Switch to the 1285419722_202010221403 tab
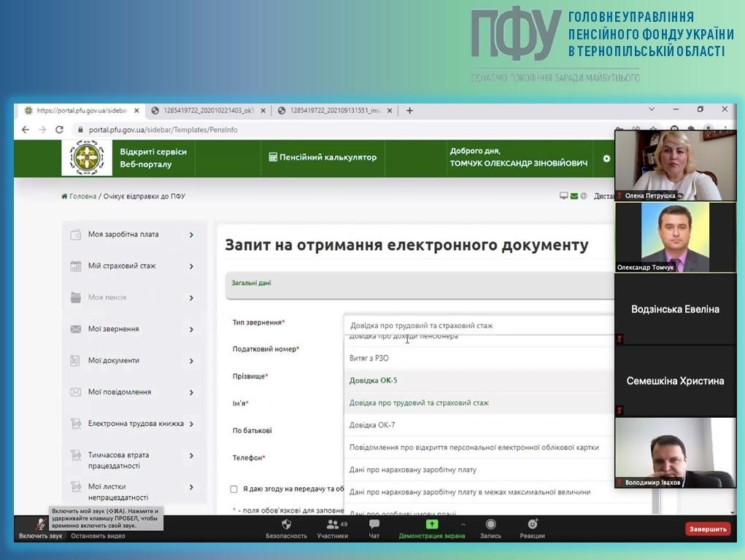The width and height of the screenshot is (745, 560). pyautogui.click(x=209, y=111)
